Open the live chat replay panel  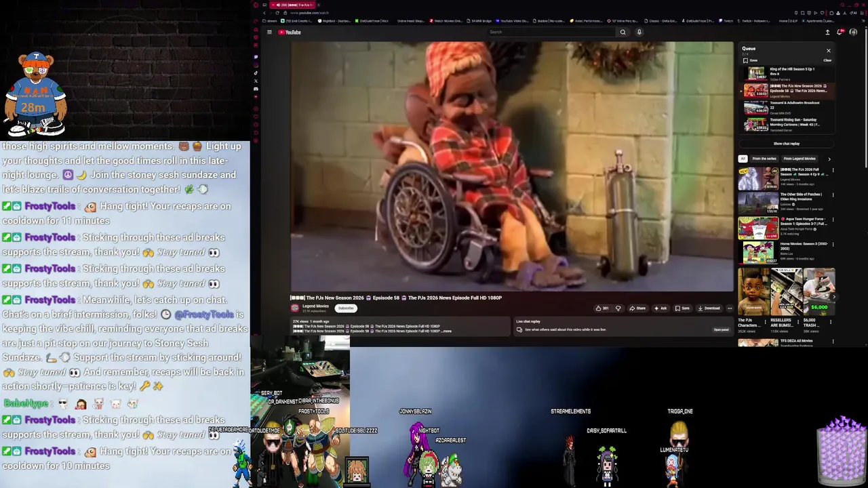tap(721, 329)
